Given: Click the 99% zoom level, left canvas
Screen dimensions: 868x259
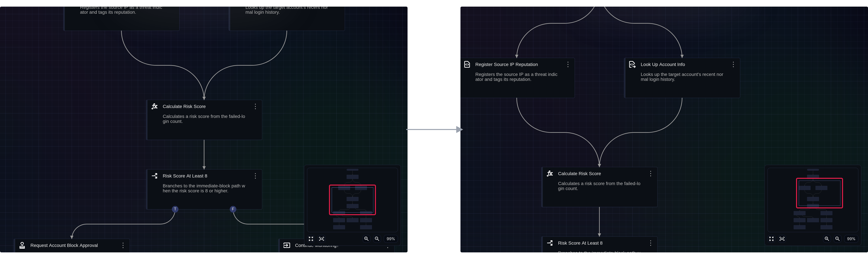Looking at the screenshot, I should tap(391, 239).
